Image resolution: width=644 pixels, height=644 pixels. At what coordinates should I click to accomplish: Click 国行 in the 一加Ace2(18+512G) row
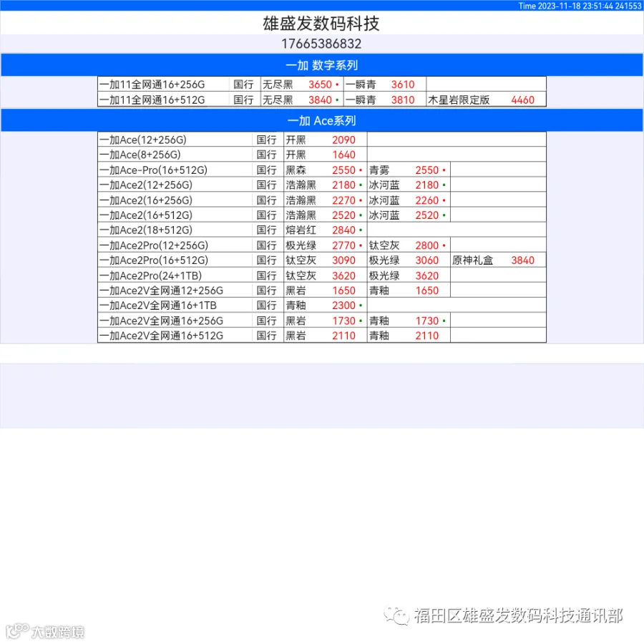coord(266,230)
